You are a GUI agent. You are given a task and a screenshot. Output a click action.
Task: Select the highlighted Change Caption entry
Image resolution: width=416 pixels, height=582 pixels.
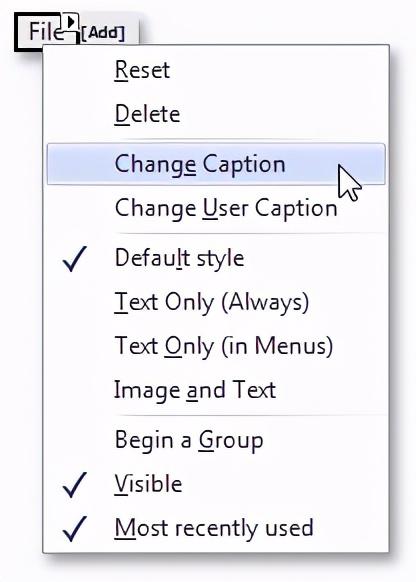[216, 164]
